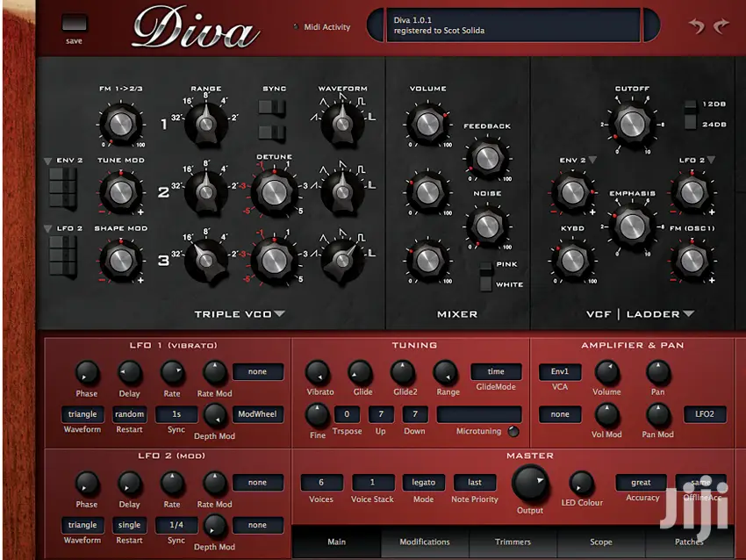Click oscillator 2 Waveform knob
The width and height of the screenshot is (746, 560).
[x=342, y=192]
